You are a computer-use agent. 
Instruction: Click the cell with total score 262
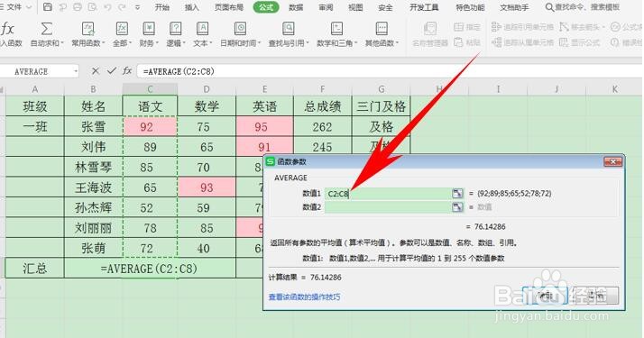pos(322,126)
